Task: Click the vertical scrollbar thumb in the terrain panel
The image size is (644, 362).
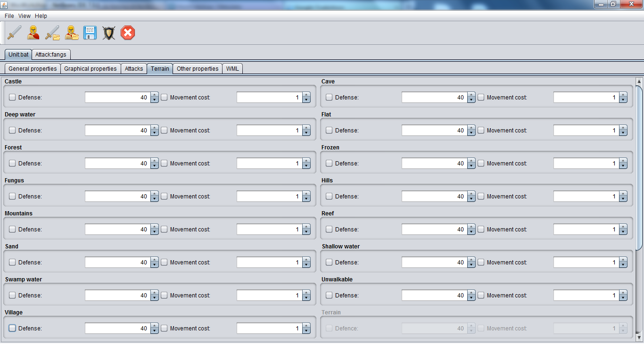Action: 639,167
